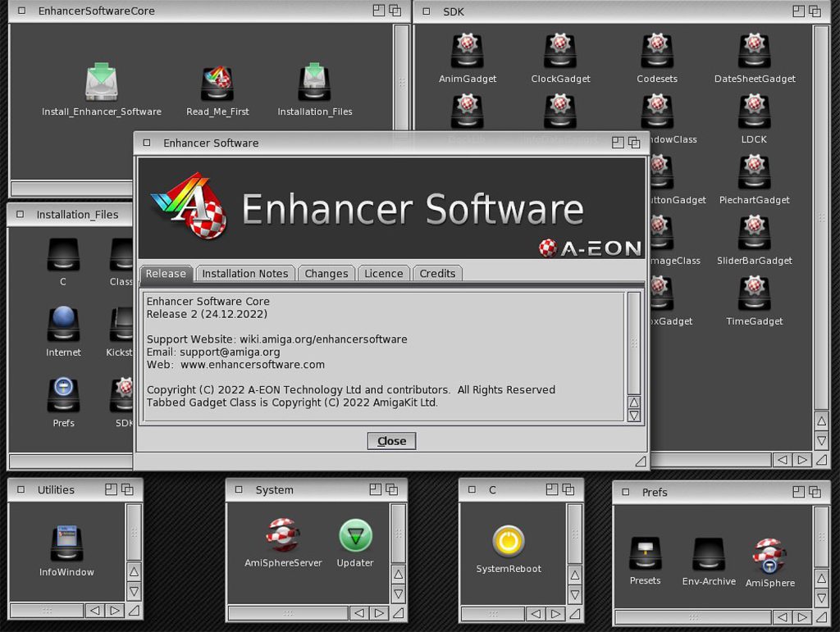
Task: Click the System window's scroll-down arrow
Action: (x=399, y=593)
